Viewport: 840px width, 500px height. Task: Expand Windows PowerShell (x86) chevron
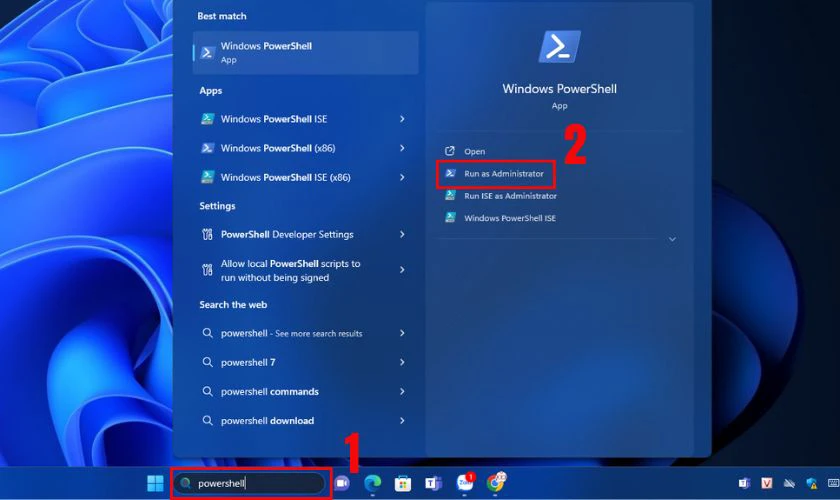pyautogui.click(x=402, y=148)
